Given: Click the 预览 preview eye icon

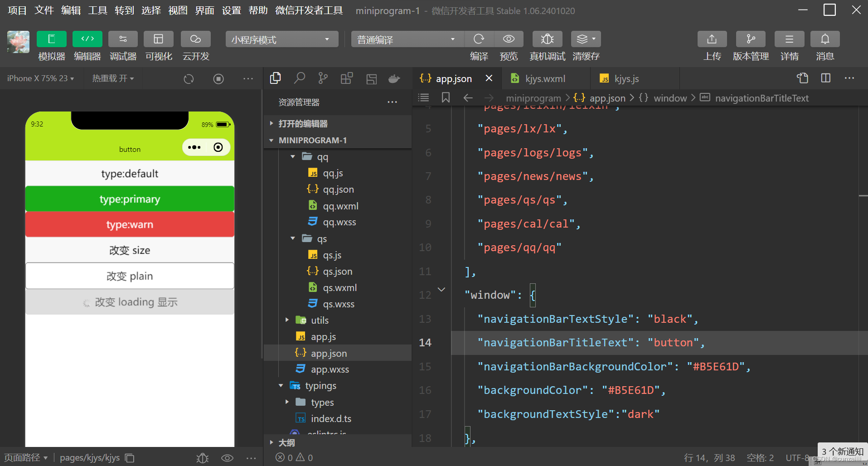Looking at the screenshot, I should coord(509,39).
